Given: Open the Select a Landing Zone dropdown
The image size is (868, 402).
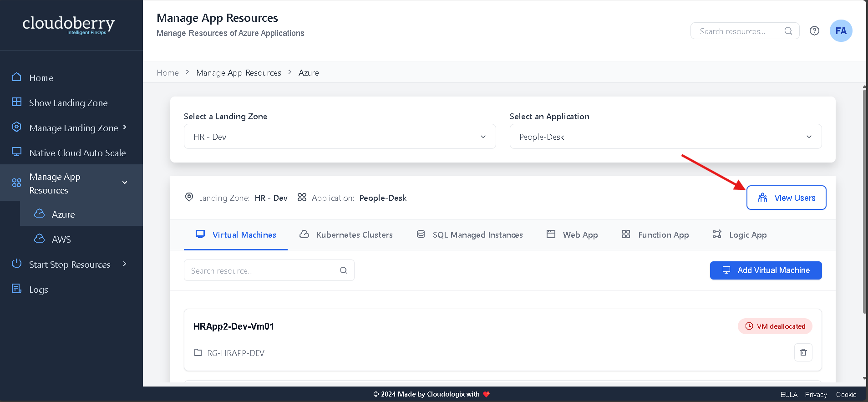Looking at the screenshot, I should pyautogui.click(x=340, y=137).
